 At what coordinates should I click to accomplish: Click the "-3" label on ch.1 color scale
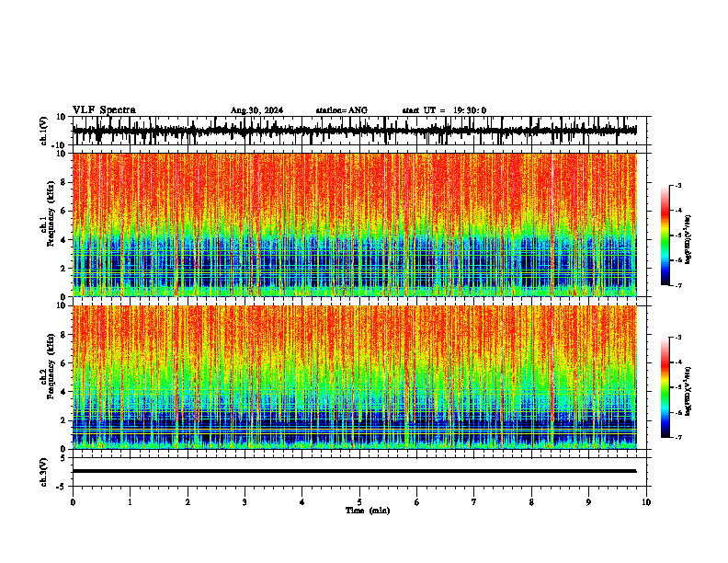(678, 185)
